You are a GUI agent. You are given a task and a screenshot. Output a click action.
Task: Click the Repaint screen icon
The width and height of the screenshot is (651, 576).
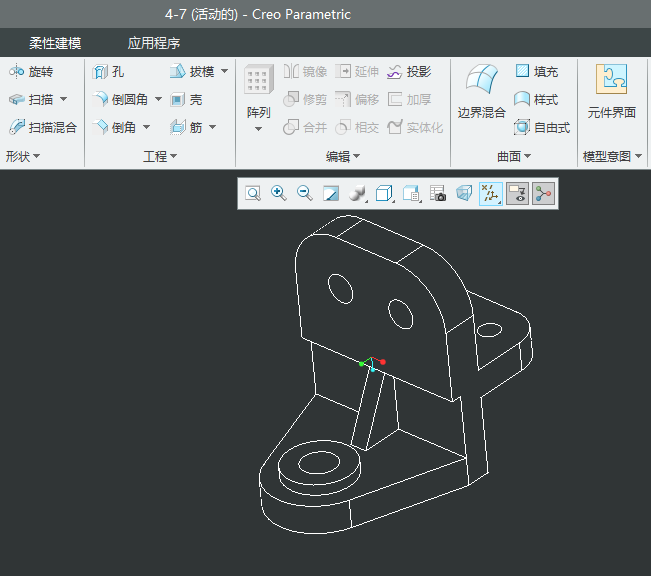[331, 194]
